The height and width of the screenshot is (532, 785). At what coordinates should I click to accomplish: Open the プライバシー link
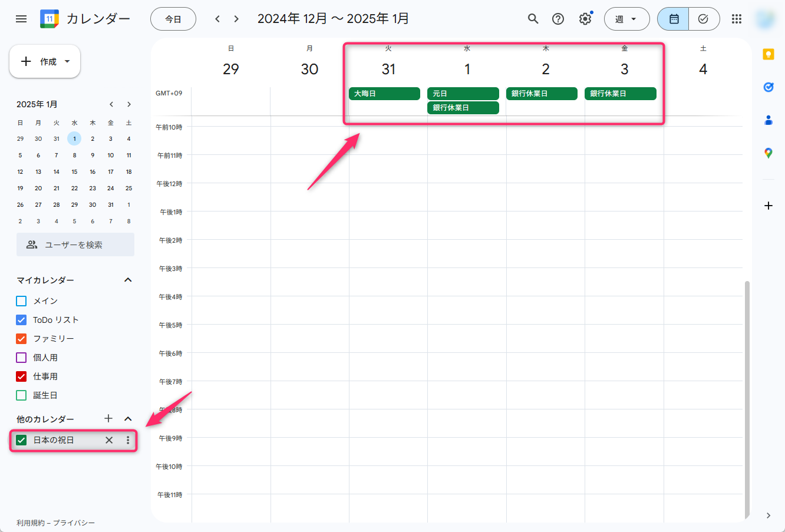74,523
